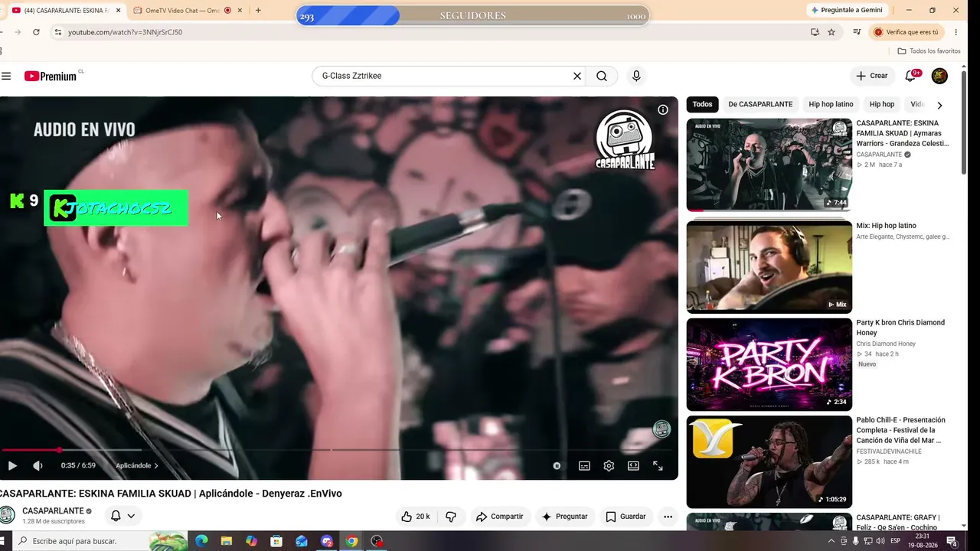Screen dimensions: 980x551
Task: Toggle autoplay switch in player
Action: (x=557, y=465)
